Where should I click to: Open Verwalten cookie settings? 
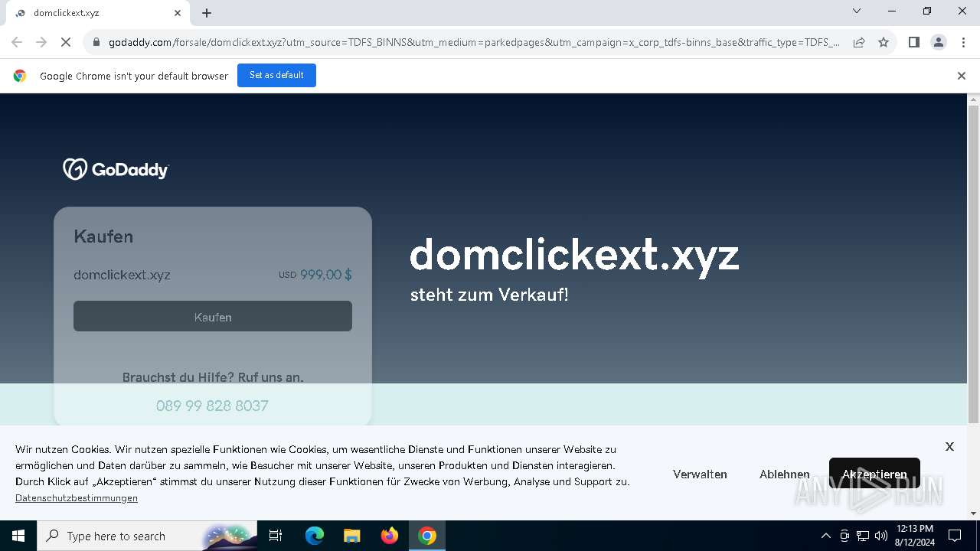click(x=700, y=474)
